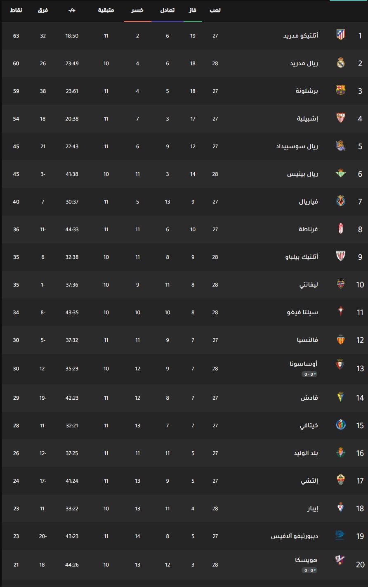
Task: Open team page for ريال مدريد
Action: point(303,64)
